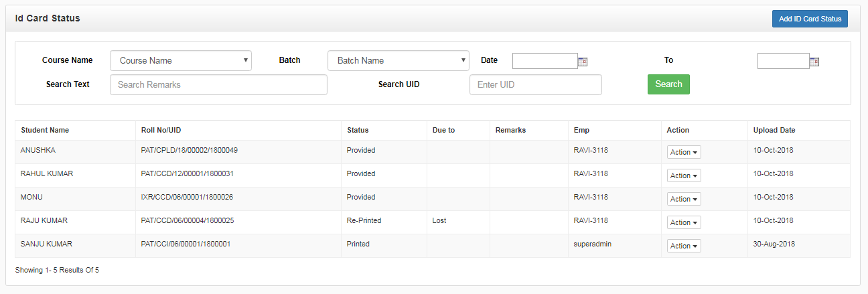The height and width of the screenshot is (294, 868).
Task: Open Action dropdown for RAJU KUMAR
Action: tap(684, 222)
